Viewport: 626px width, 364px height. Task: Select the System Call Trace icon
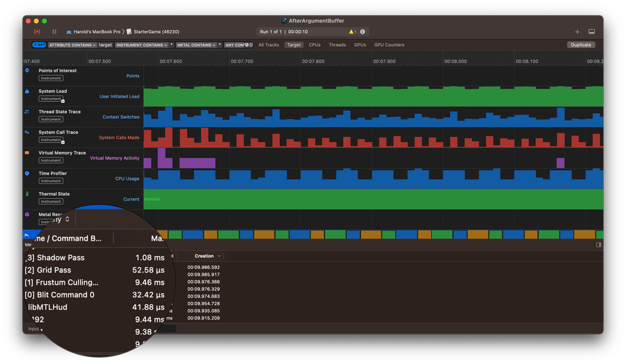27,133
